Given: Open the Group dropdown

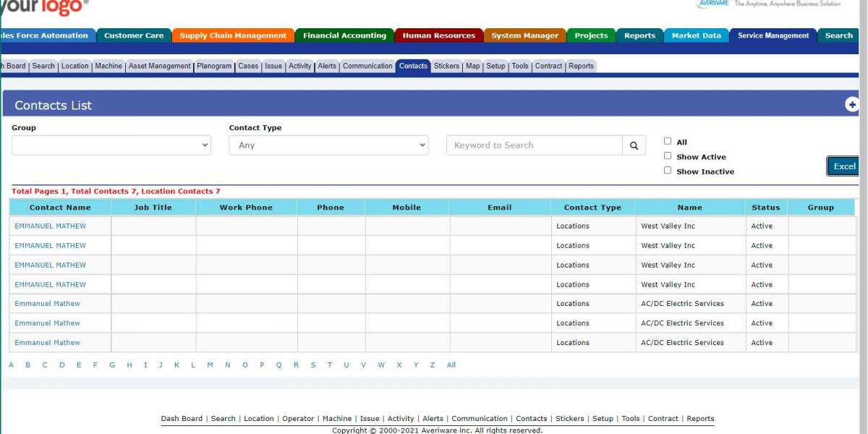Looking at the screenshot, I should click(111, 145).
